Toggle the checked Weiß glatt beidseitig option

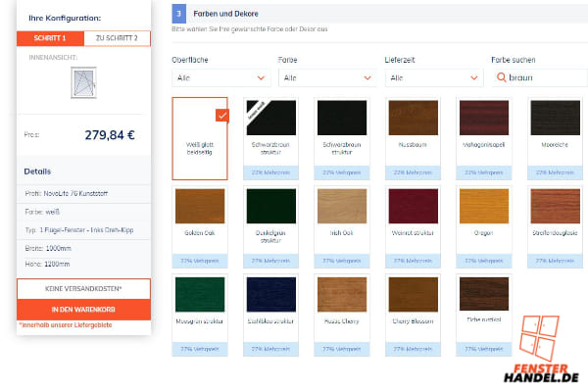coord(199,138)
